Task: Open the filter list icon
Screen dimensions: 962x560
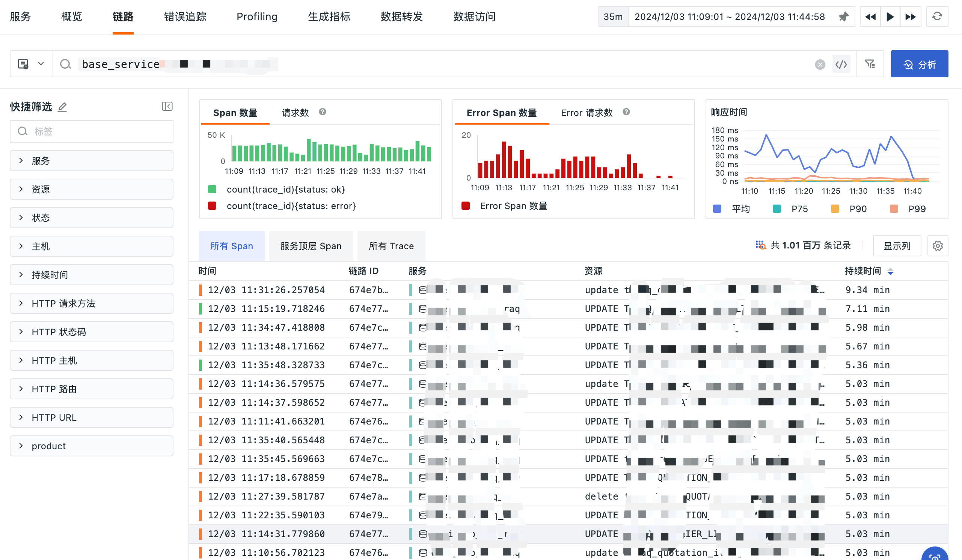Action: pyautogui.click(x=870, y=64)
